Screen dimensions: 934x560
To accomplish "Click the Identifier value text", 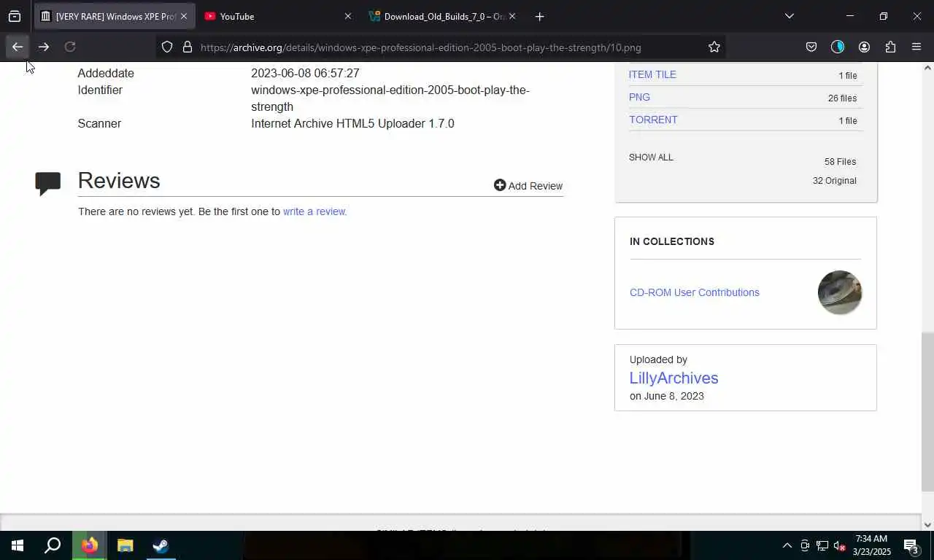I will pos(390,98).
